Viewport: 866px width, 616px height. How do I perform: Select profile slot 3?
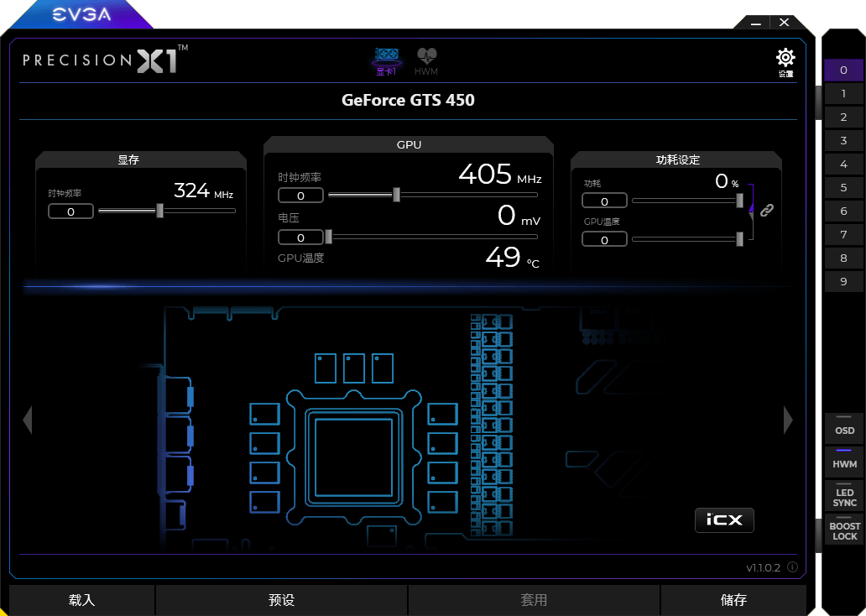coord(843,140)
